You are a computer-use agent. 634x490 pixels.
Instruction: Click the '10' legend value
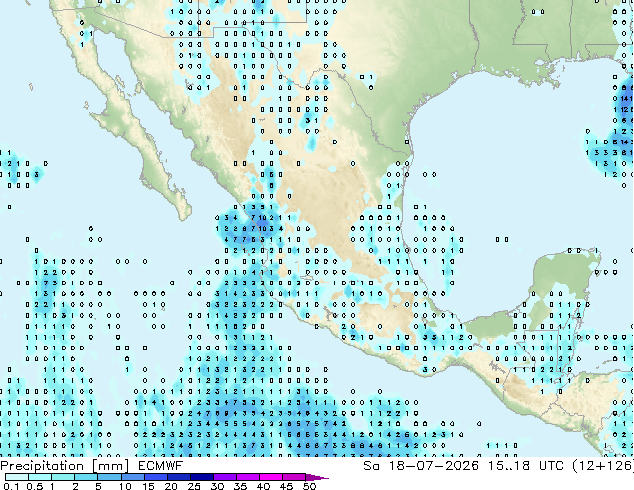tap(125, 486)
